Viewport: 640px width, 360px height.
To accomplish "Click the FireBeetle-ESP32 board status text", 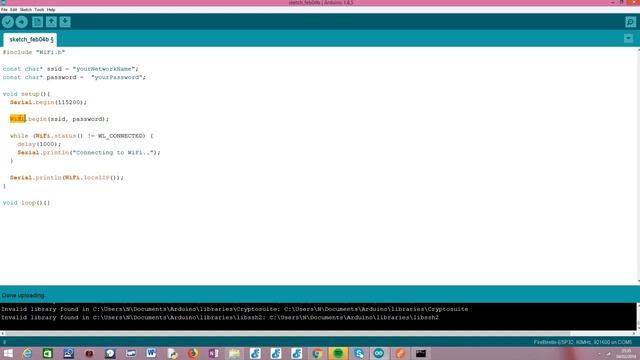I will pyautogui.click(x=582, y=342).
